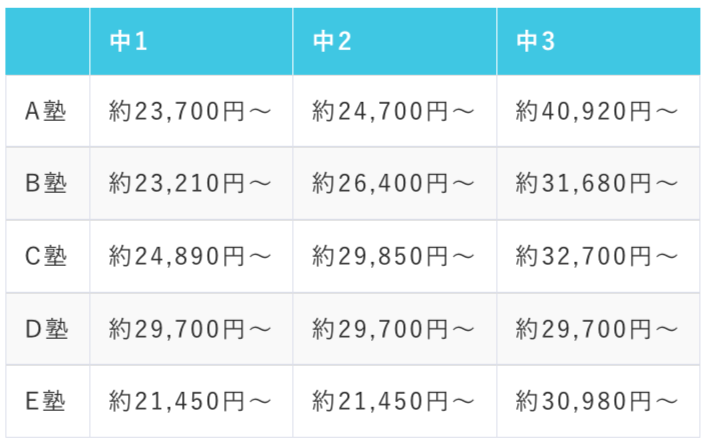
Task: Select the E塾 row label
Action: pyautogui.click(x=45, y=401)
